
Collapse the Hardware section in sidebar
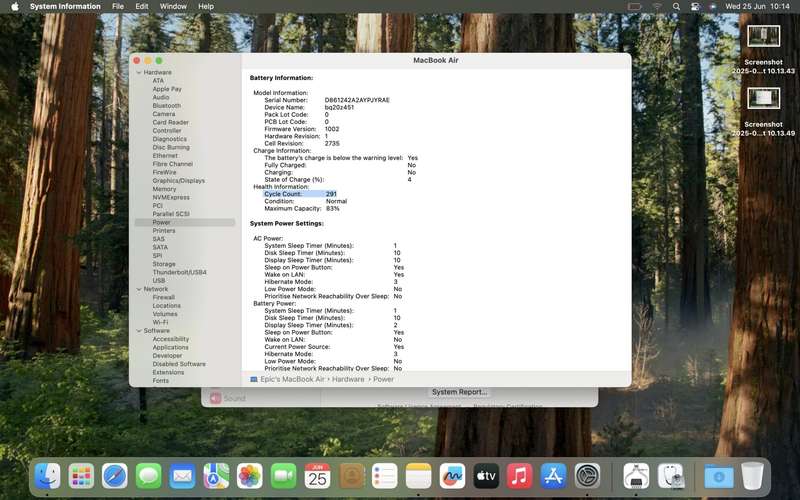[139, 72]
